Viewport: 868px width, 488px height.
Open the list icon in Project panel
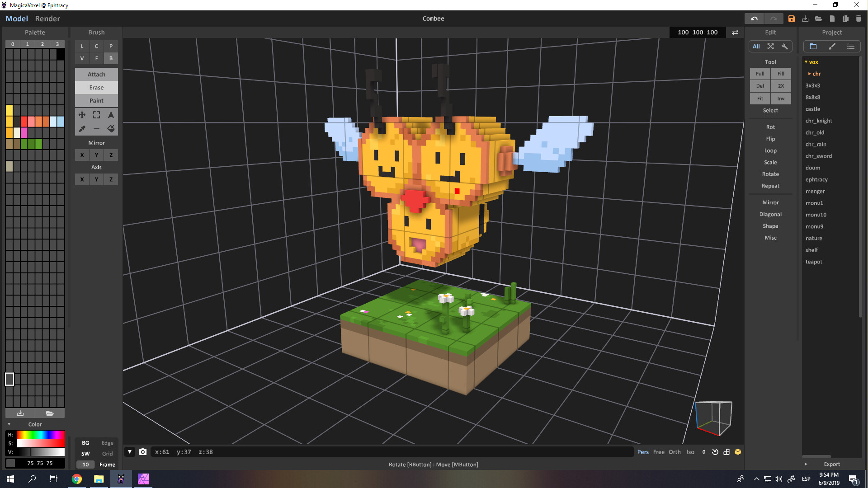point(850,46)
